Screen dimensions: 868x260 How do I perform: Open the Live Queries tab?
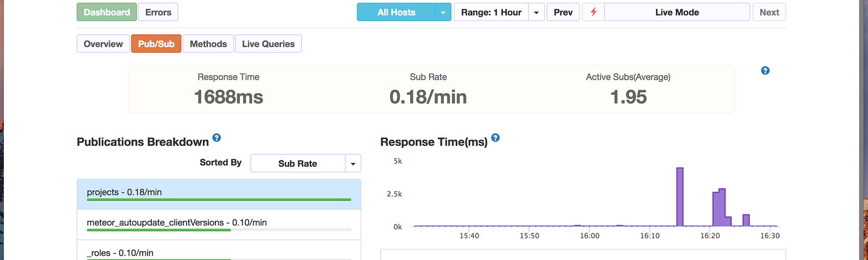tap(269, 44)
